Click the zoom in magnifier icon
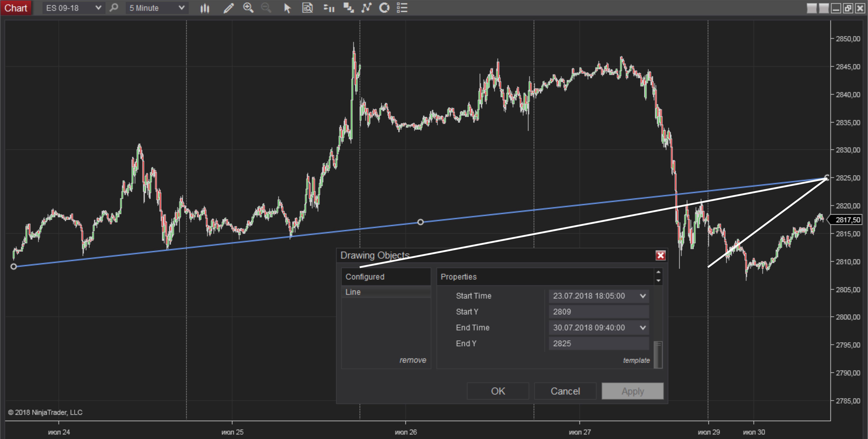Image resolution: width=868 pixels, height=439 pixels. 248,8
